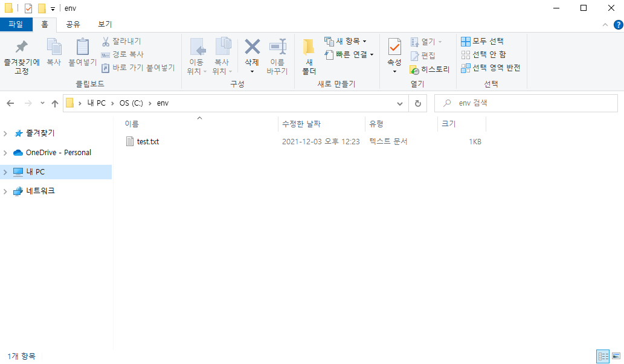This screenshot has height=364, width=624.
Task: Click OS (C:) in the address breadcrumb
Action: pos(131,103)
